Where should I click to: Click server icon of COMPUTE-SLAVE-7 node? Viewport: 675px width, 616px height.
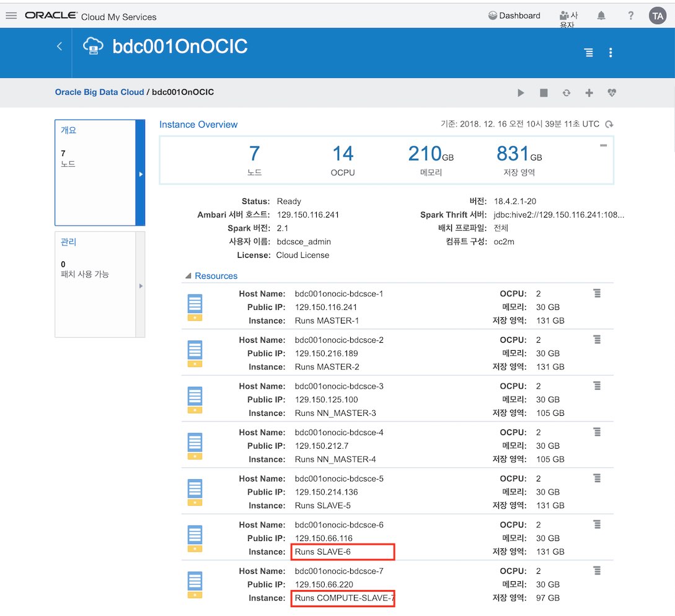[195, 584]
